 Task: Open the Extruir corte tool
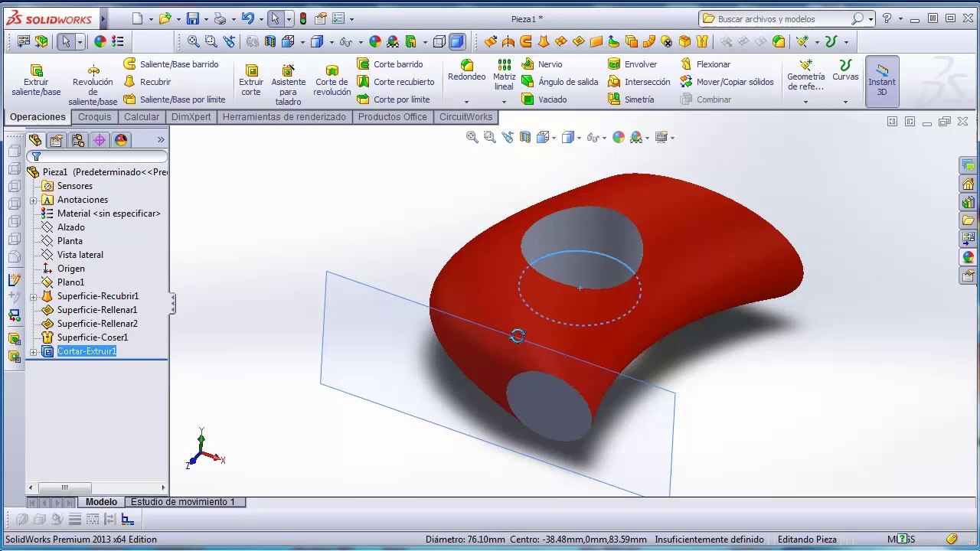pos(251,80)
